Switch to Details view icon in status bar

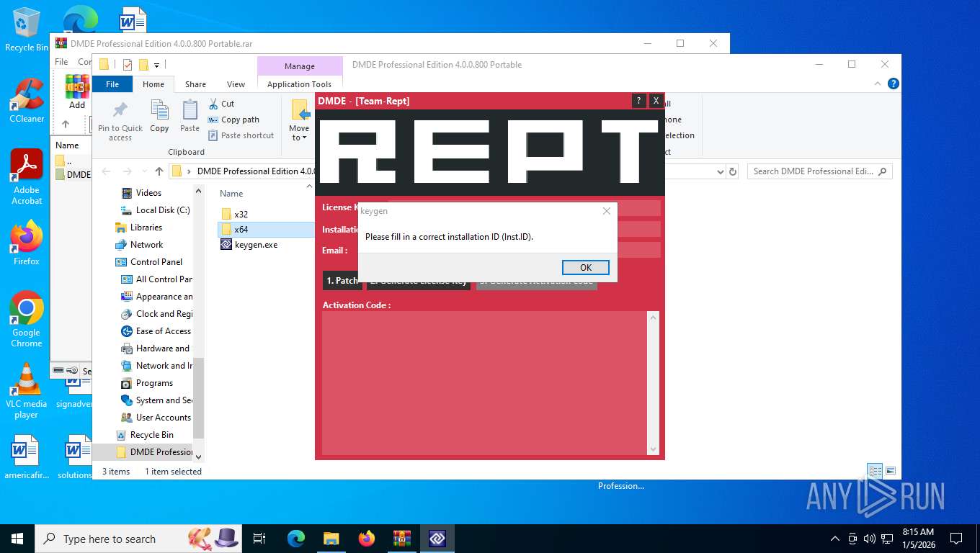[x=876, y=471]
